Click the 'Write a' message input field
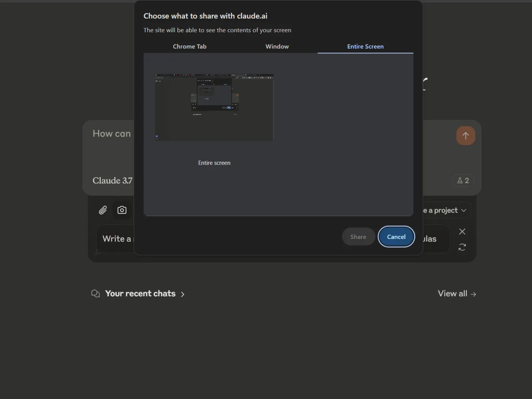This screenshot has height=399, width=532. pyautogui.click(x=118, y=239)
